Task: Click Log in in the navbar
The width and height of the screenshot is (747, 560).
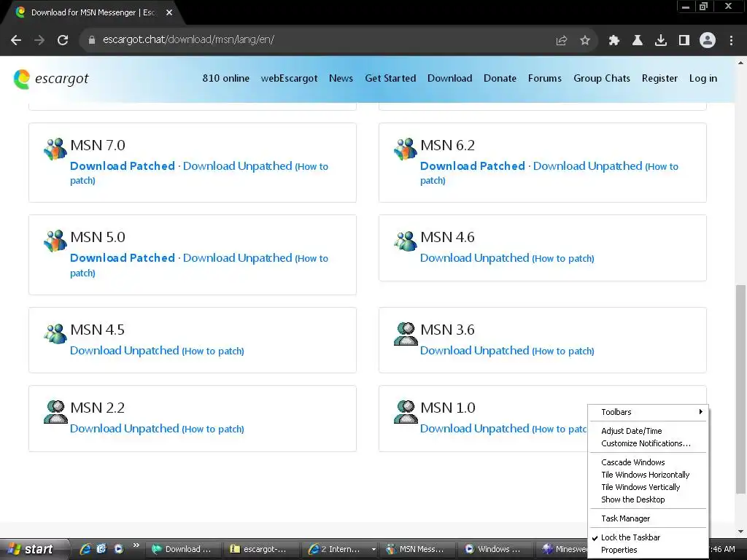Action: tap(703, 79)
